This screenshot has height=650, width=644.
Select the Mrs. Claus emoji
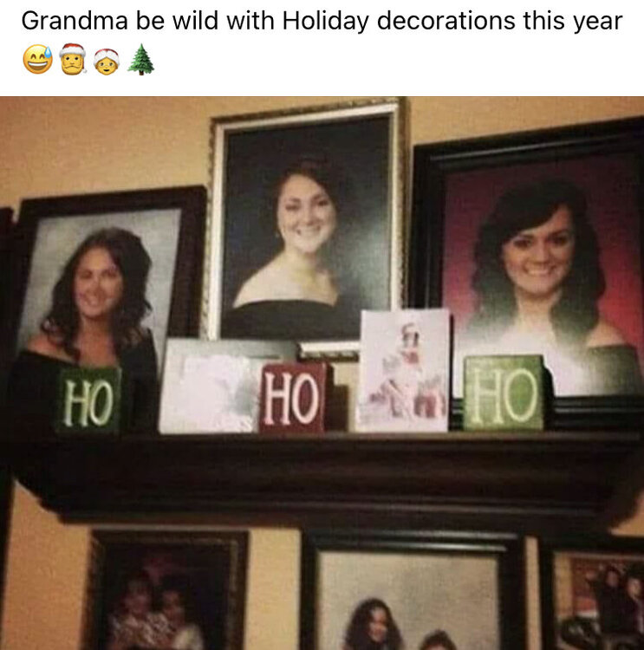pyautogui.click(x=107, y=62)
